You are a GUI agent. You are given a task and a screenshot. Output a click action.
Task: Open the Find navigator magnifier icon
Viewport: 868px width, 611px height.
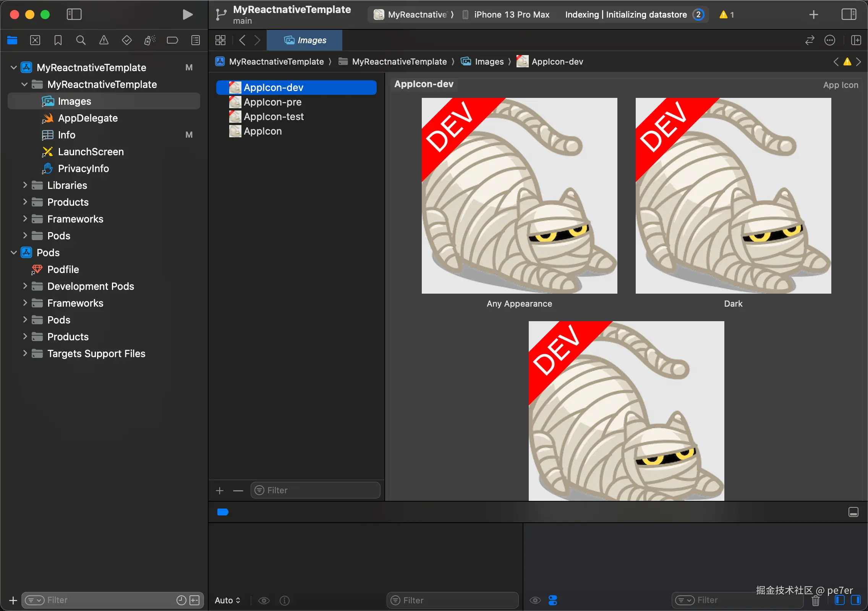pos(81,40)
